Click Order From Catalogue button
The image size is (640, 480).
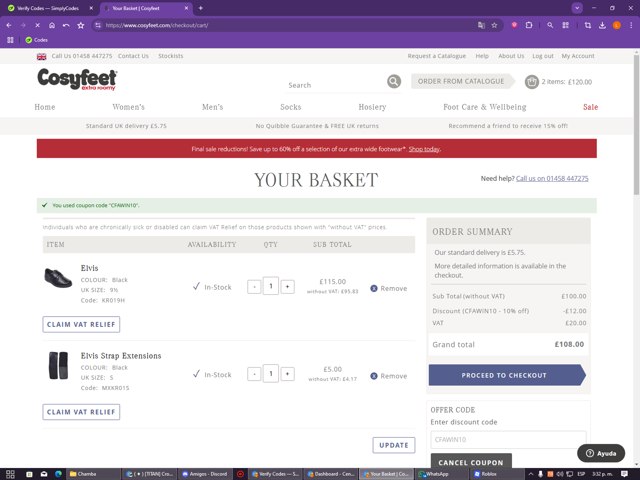tap(463, 81)
